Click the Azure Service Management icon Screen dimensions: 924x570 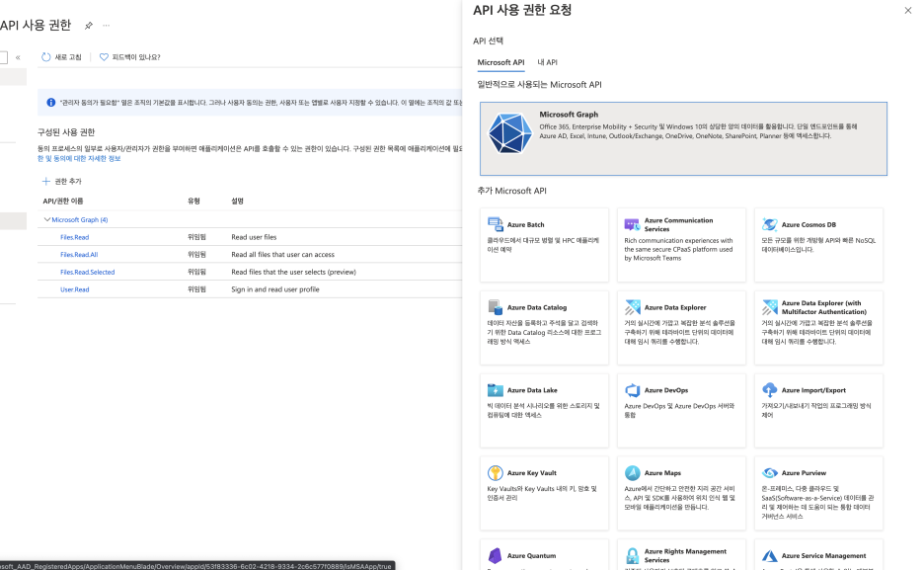(770, 556)
